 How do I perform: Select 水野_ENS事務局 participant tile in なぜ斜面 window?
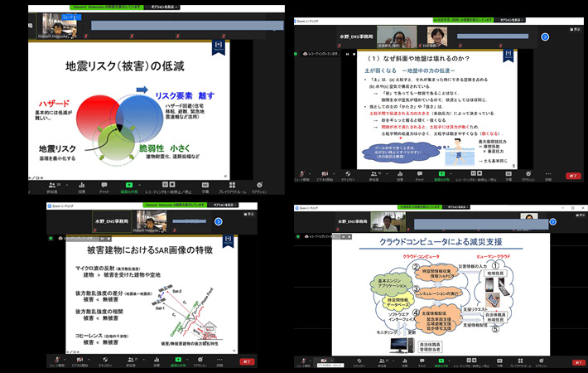point(356,36)
